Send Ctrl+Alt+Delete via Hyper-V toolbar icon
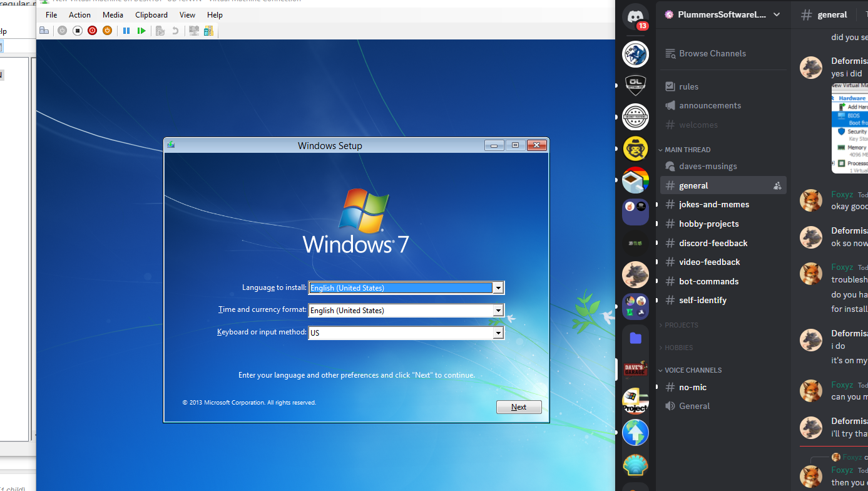The width and height of the screenshot is (868, 491). click(44, 30)
